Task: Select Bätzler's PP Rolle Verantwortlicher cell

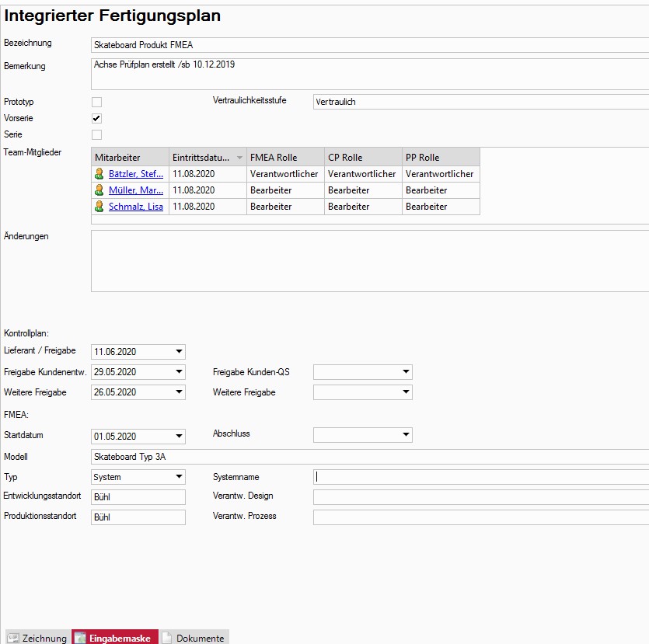Action: 441,174
